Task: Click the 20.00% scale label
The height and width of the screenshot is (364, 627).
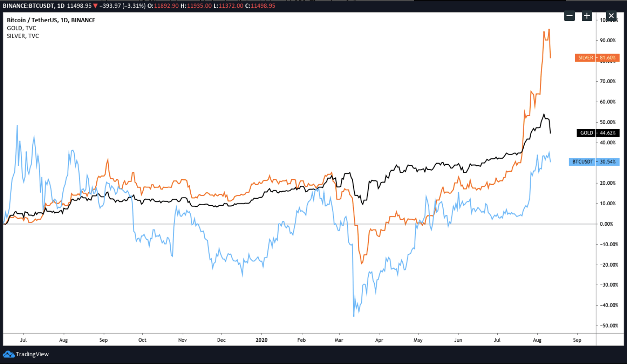Action: 608,183
